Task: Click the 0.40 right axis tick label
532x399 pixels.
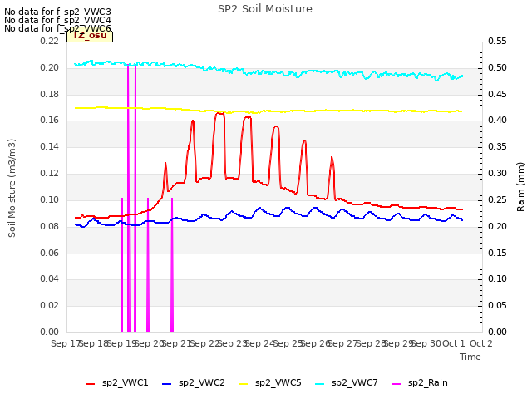Action: [497, 120]
